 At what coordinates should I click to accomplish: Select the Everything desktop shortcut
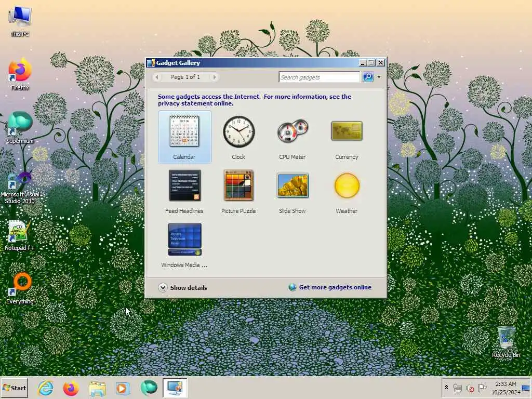click(x=20, y=288)
